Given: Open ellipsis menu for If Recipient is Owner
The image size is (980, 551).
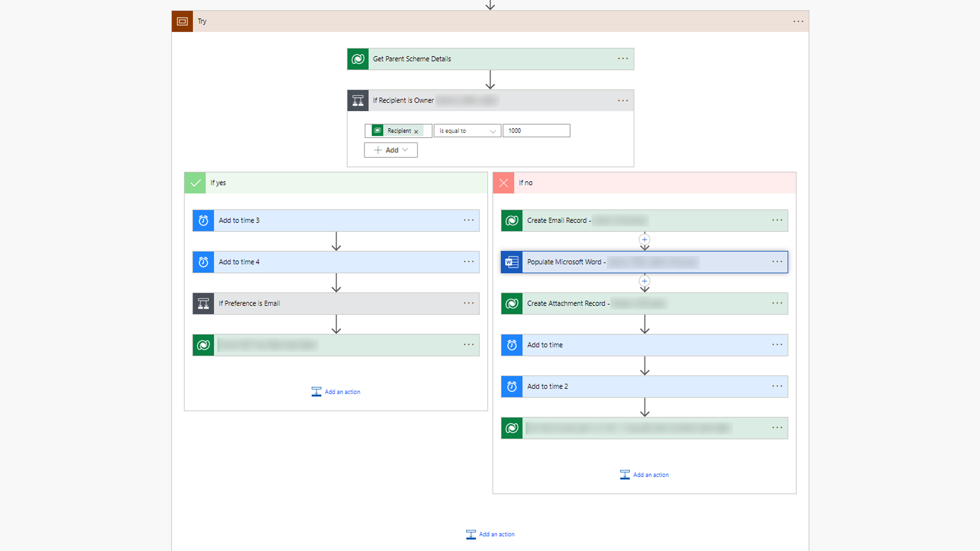Looking at the screenshot, I should (623, 101).
